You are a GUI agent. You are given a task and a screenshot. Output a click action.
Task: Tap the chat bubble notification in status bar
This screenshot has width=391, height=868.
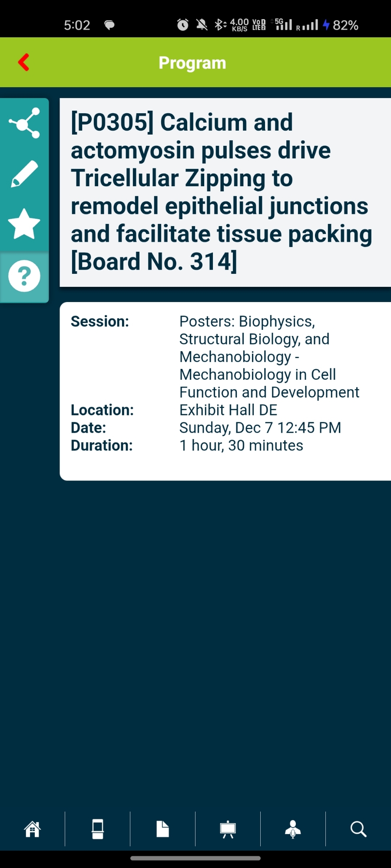coord(109,25)
